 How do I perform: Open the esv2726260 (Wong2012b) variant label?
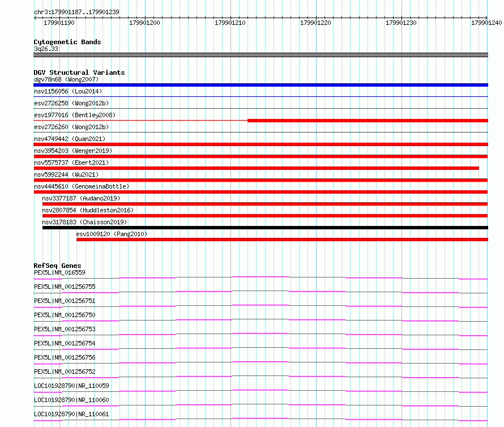(x=71, y=127)
